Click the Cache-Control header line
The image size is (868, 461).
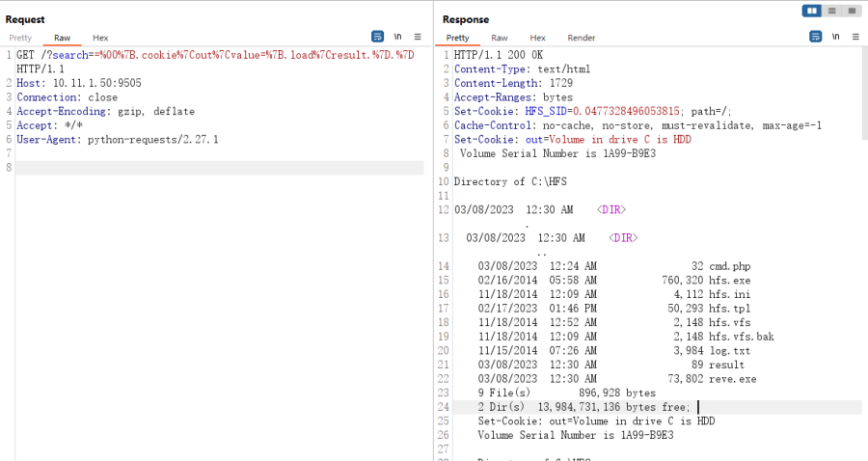tap(637, 125)
